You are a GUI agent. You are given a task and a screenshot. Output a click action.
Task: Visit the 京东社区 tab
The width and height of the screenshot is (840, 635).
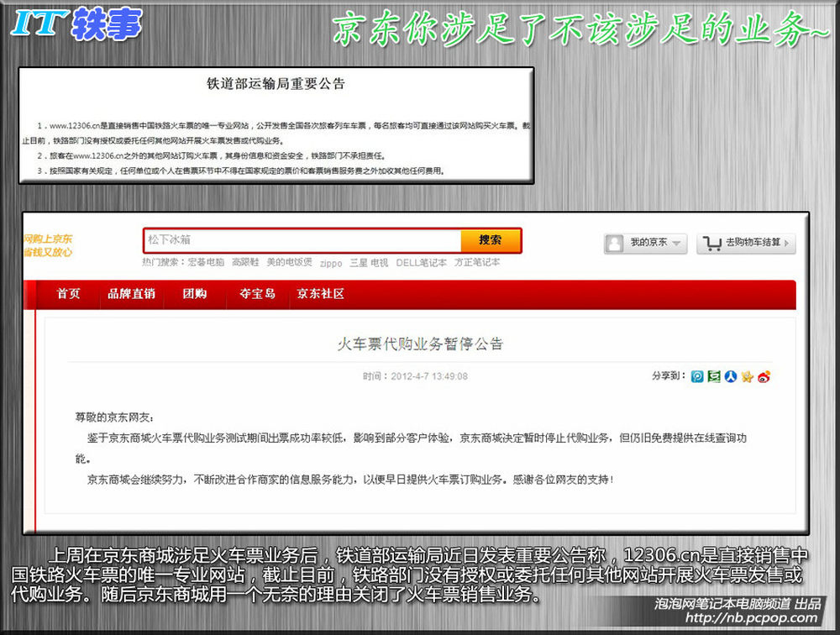[x=320, y=294]
